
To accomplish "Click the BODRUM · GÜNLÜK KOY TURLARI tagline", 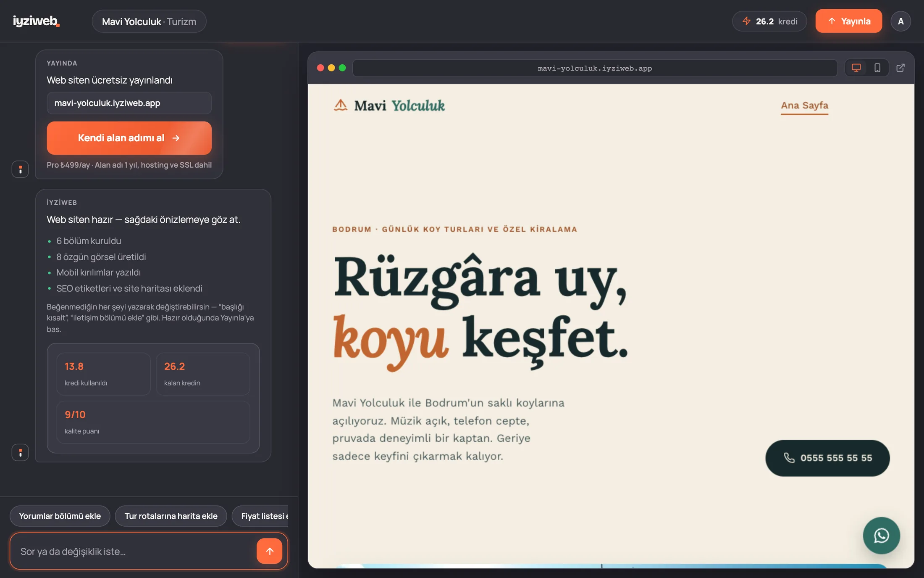I will (x=454, y=229).
